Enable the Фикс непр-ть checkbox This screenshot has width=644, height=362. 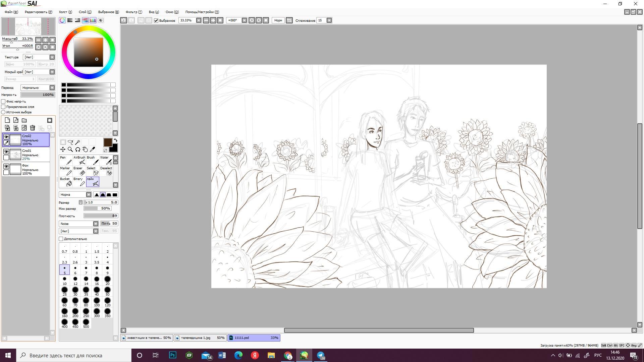pos(3,101)
